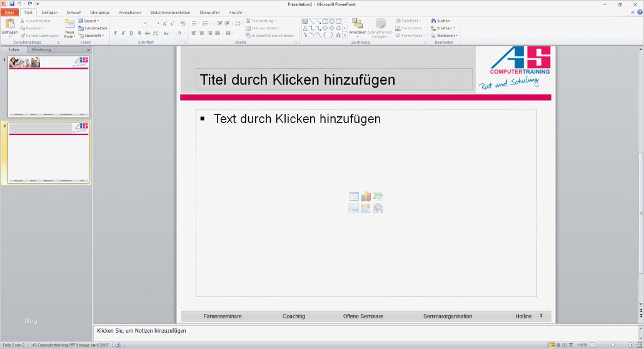Image resolution: width=644 pixels, height=349 pixels.
Task: Select the star shape in shapes gallery
Action: pyautogui.click(x=338, y=35)
